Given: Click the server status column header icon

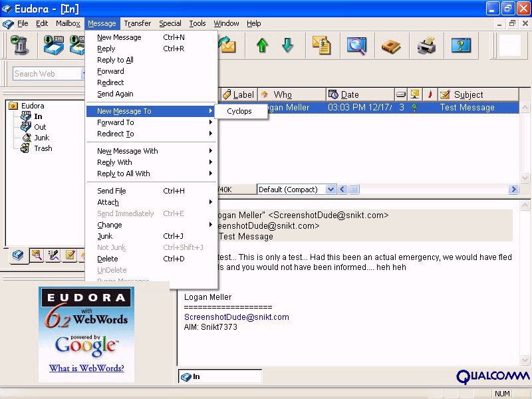Looking at the screenshot, I should (414, 94).
